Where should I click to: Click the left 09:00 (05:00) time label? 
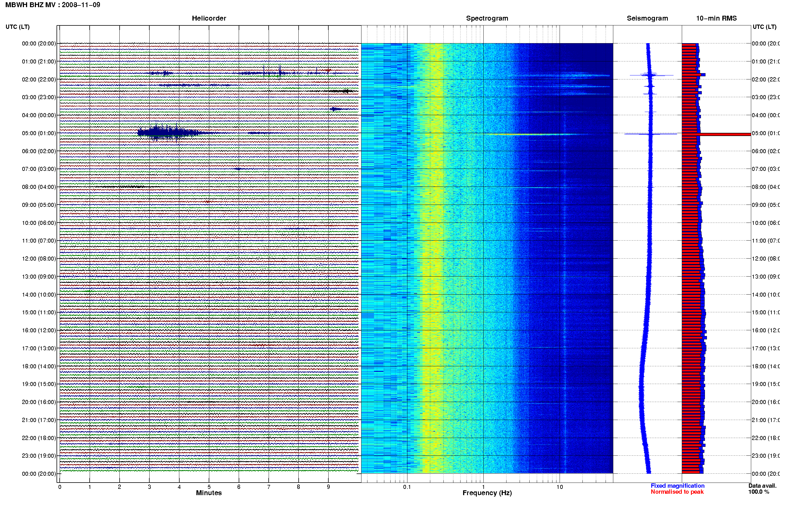pyautogui.click(x=39, y=205)
